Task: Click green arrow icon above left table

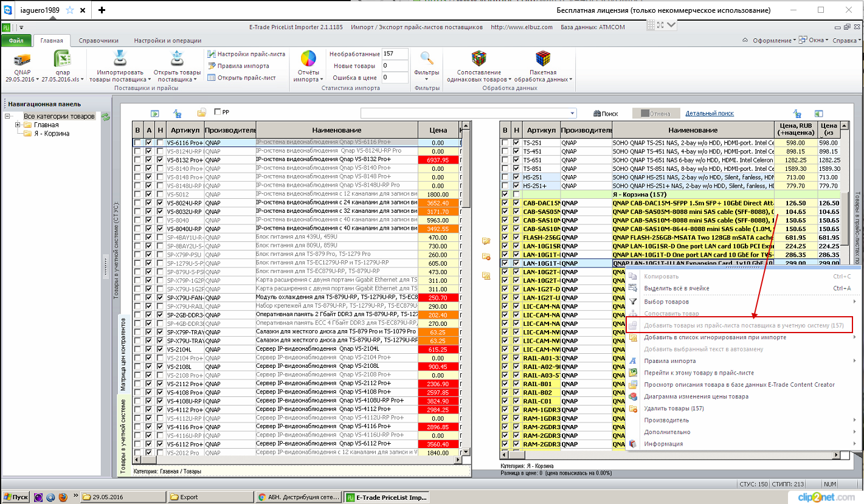Action: coord(155,113)
